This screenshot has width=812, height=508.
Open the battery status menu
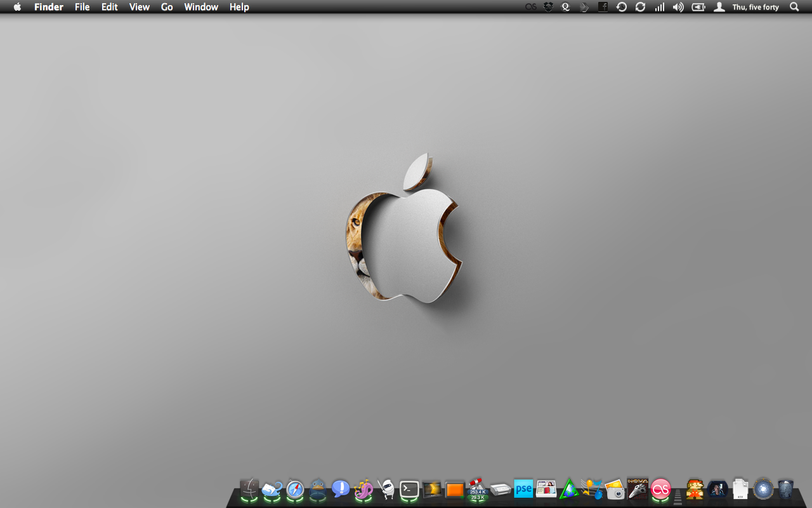698,7
